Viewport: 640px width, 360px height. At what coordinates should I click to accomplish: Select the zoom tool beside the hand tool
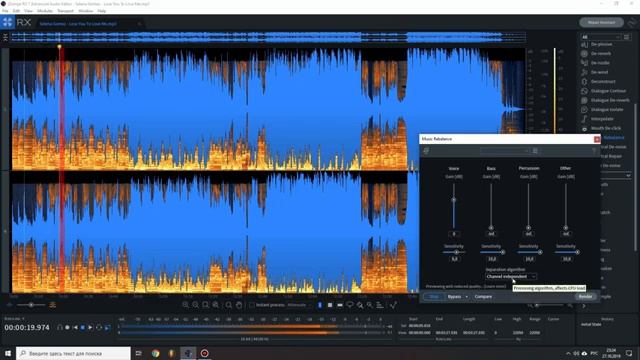tap(229, 305)
